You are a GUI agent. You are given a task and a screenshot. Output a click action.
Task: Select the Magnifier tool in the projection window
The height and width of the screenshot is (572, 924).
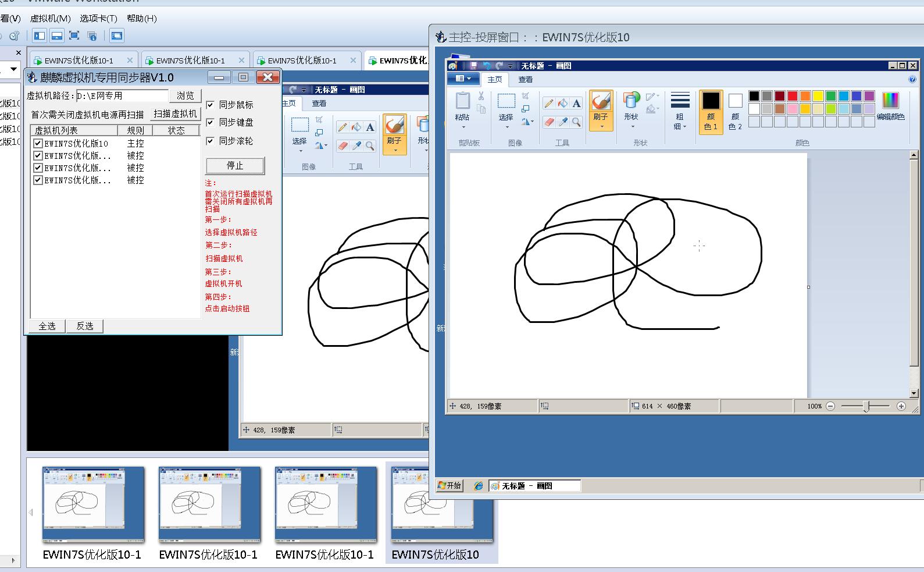pyautogui.click(x=576, y=122)
